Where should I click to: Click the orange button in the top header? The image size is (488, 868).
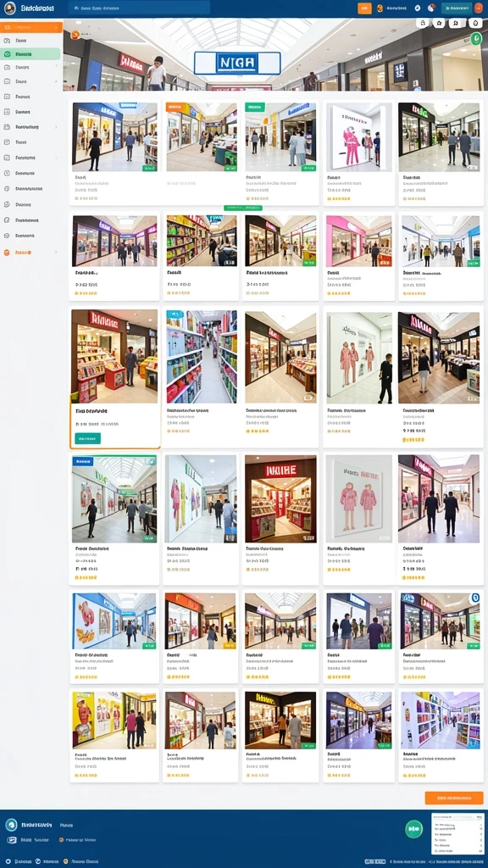(364, 8)
